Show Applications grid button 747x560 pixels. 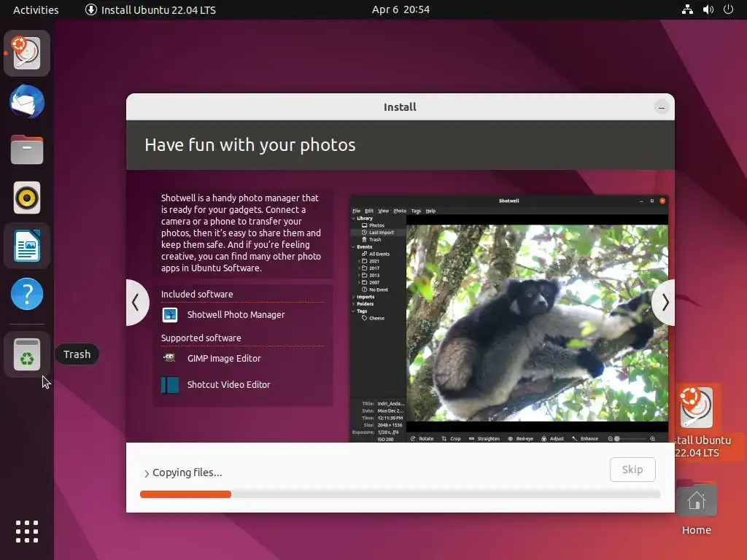coord(27,532)
